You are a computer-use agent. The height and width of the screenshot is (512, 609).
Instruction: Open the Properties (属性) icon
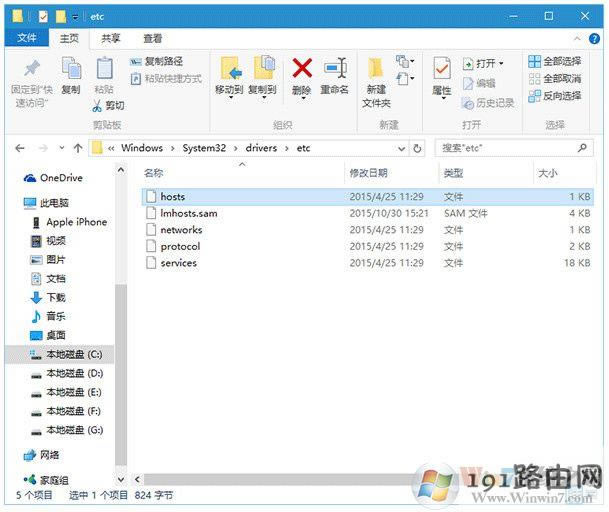tap(441, 70)
